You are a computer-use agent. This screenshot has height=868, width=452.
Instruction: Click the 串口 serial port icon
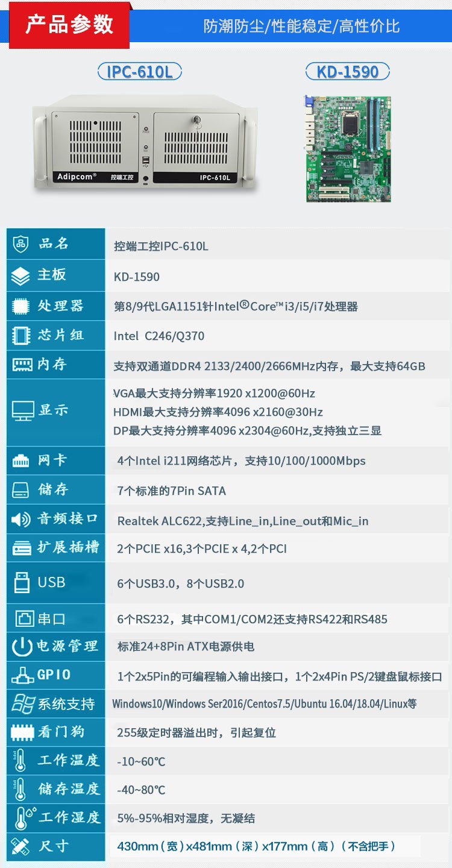click(x=24, y=619)
